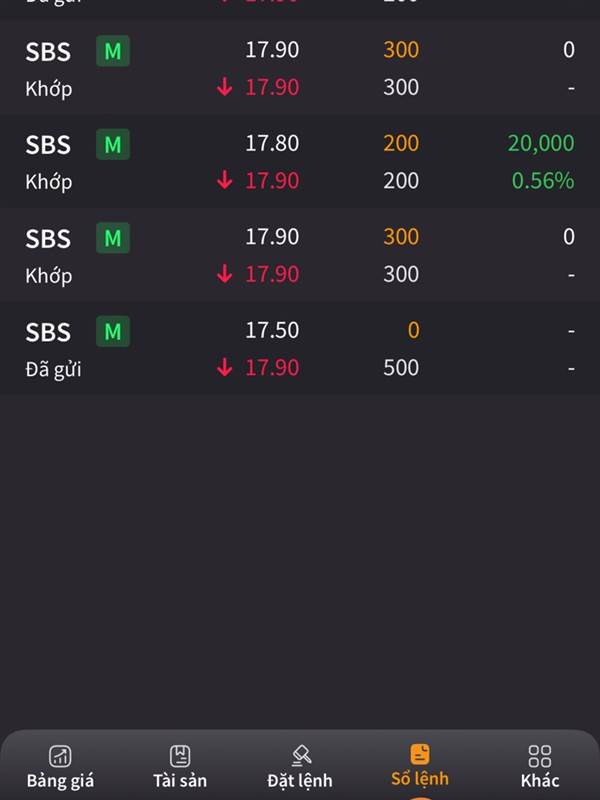
Task: Select the Đặt lệnh gavel icon
Action: (x=301, y=756)
